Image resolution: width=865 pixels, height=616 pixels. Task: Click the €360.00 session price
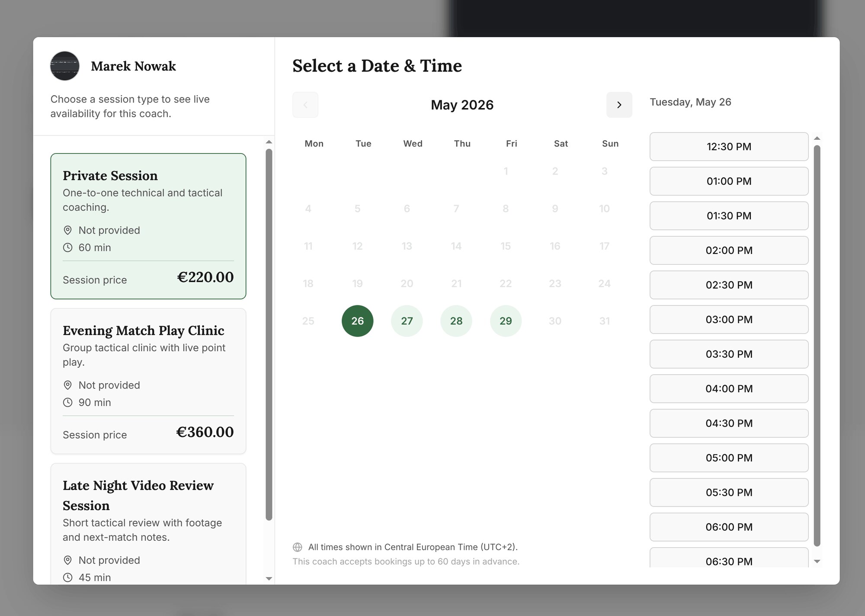[x=205, y=432]
